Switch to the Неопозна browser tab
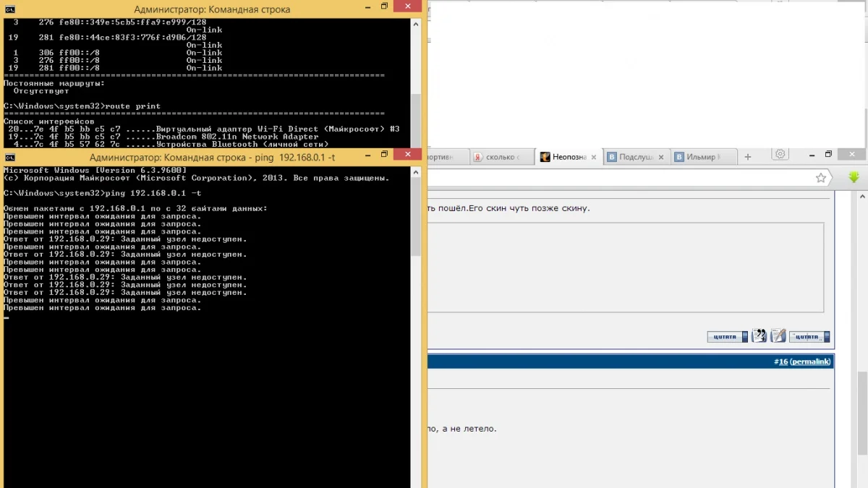The width and height of the screenshot is (868, 488). pos(569,157)
